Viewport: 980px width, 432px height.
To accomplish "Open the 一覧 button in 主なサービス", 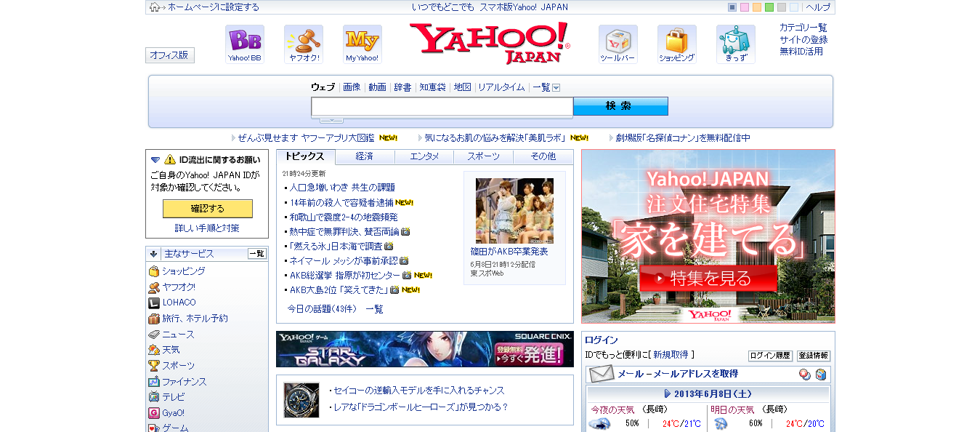I will (257, 254).
